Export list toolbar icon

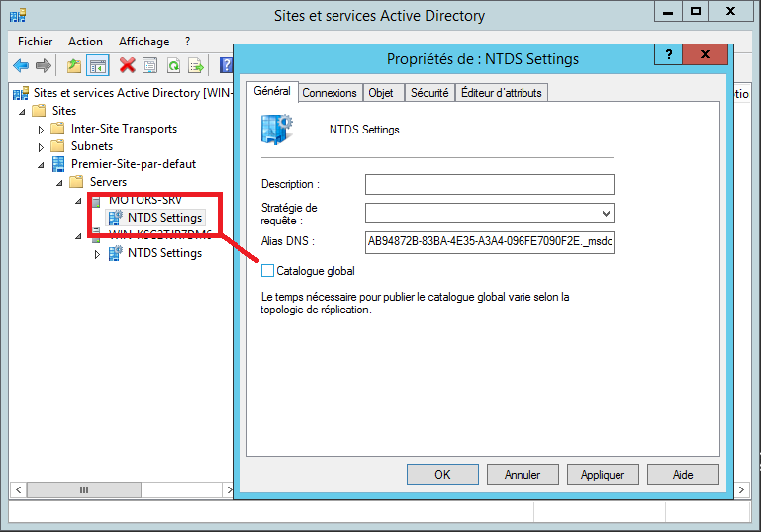tap(196, 65)
